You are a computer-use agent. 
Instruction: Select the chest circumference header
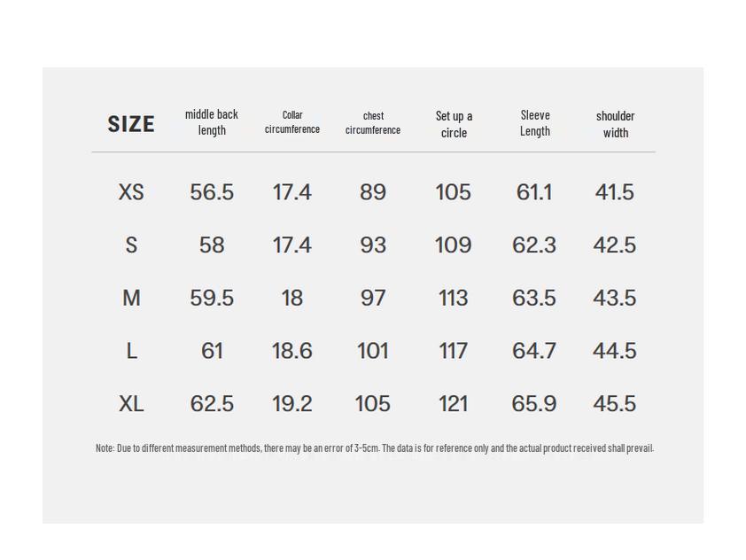tap(373, 122)
